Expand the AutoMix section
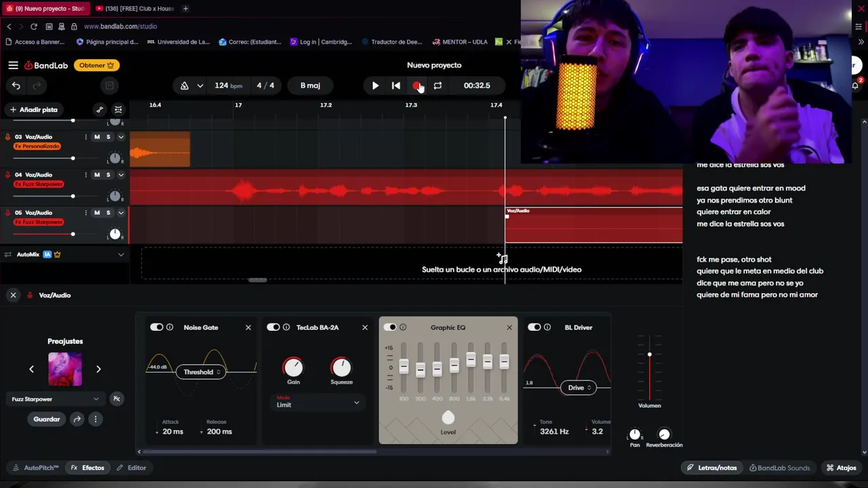This screenshot has height=488, width=868. (121, 254)
